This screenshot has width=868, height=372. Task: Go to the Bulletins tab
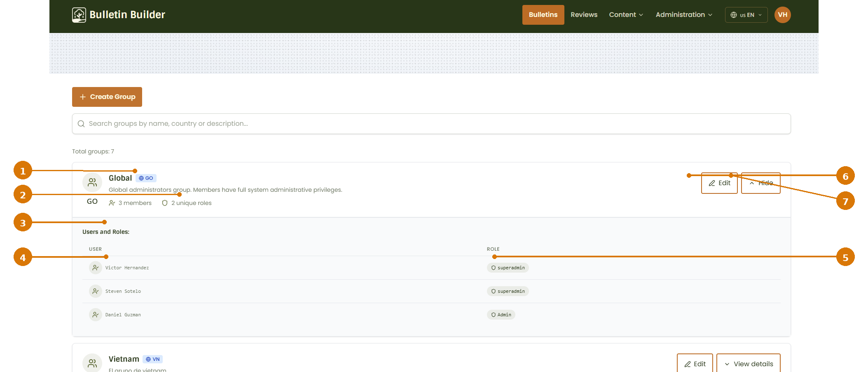click(x=543, y=15)
